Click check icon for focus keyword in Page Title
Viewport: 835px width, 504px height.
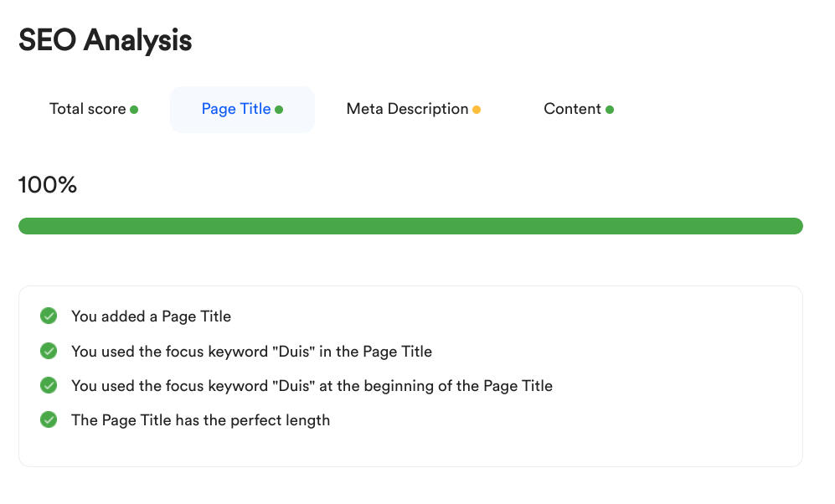click(49, 352)
